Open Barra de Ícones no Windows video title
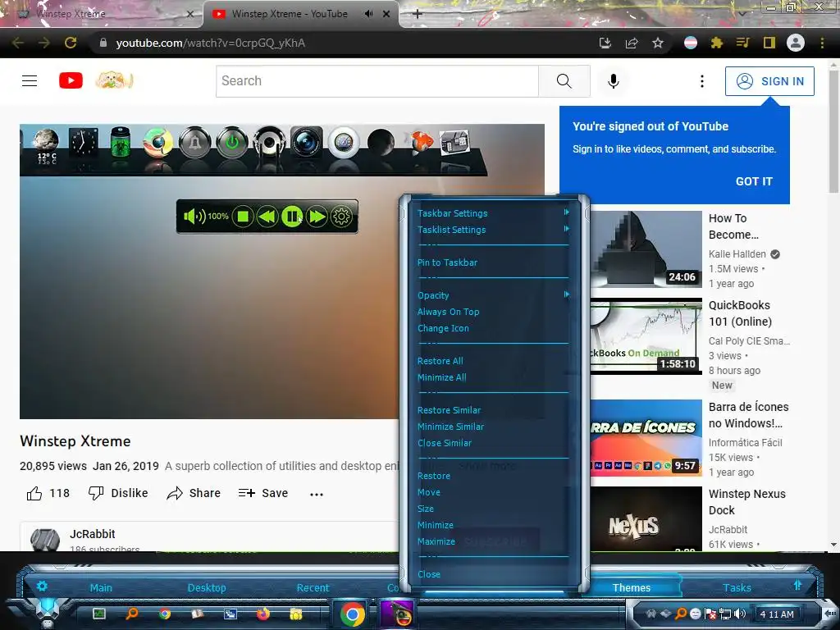The height and width of the screenshot is (630, 840). tap(748, 415)
